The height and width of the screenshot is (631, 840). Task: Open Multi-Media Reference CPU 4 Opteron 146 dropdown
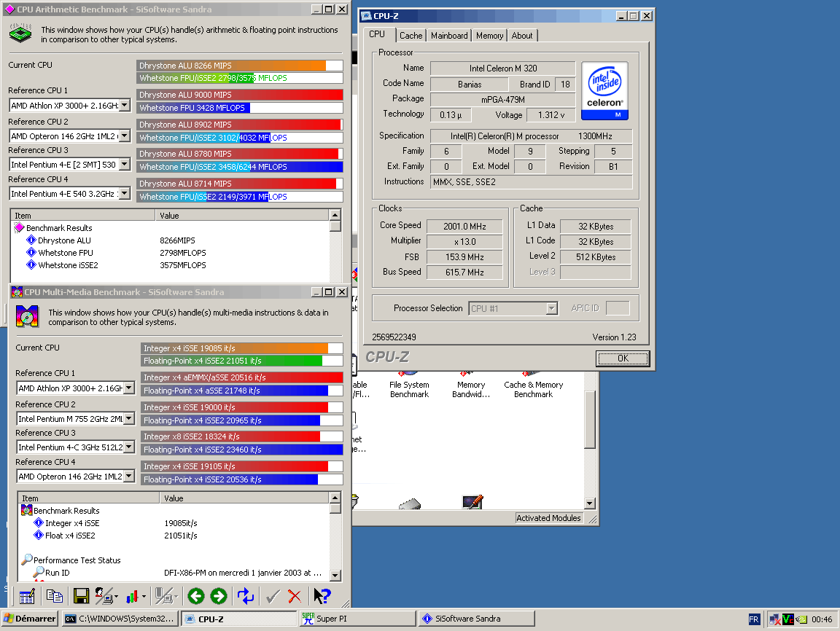pos(129,476)
